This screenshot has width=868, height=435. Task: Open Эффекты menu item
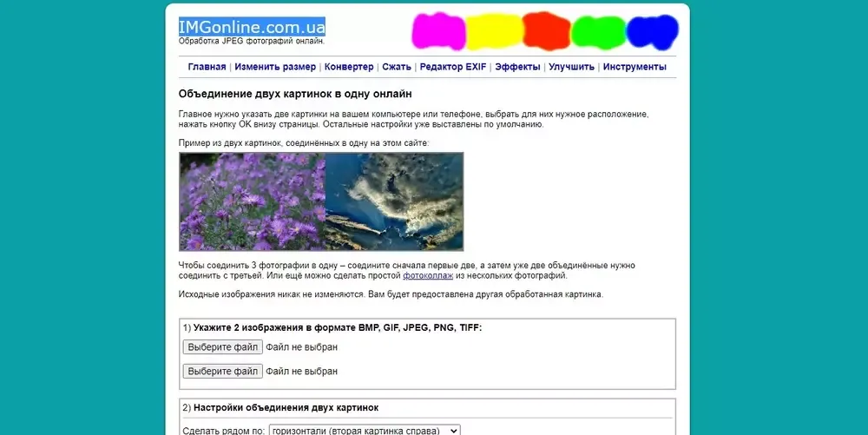click(x=517, y=66)
